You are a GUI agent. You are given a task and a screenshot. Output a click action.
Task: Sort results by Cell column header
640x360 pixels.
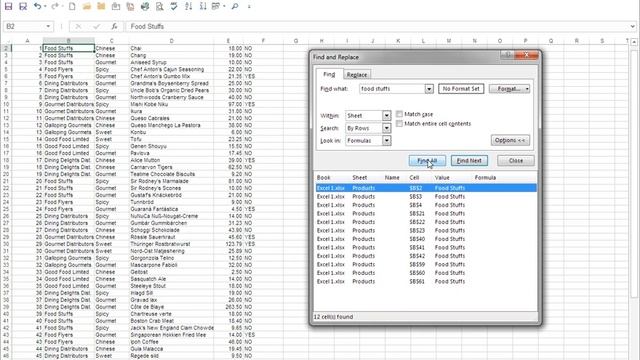[x=414, y=178]
